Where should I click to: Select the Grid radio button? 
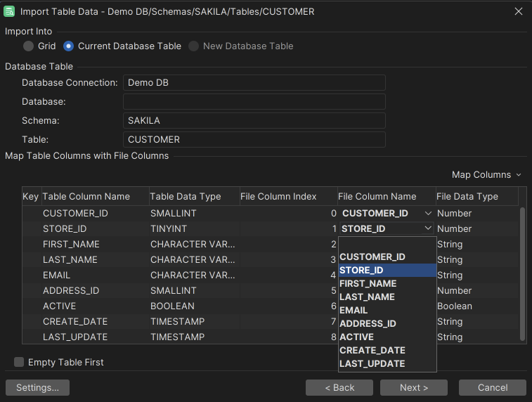tap(28, 46)
